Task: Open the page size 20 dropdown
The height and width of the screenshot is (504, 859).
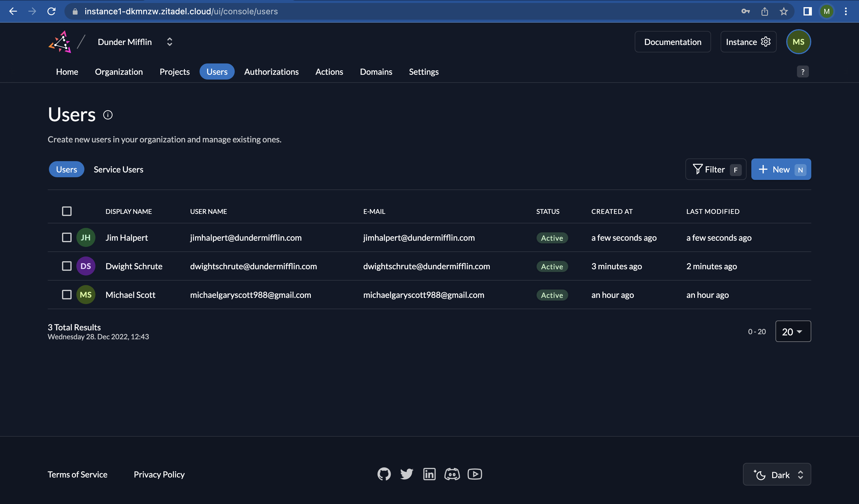Action: 793,331
